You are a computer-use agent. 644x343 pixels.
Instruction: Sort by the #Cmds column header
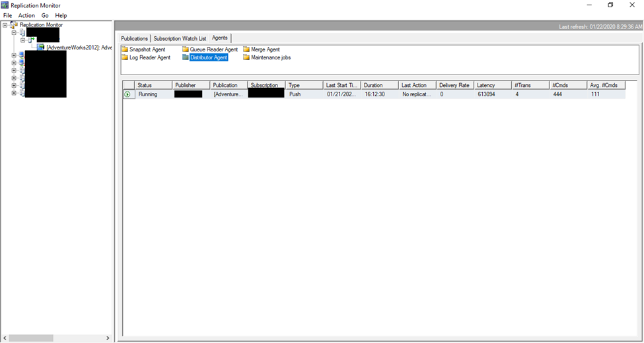click(569, 85)
